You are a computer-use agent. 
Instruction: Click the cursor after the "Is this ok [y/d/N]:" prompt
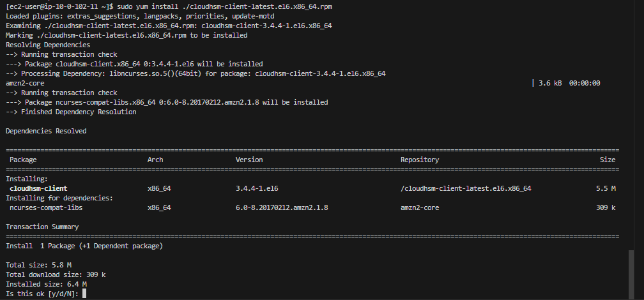tap(84, 294)
